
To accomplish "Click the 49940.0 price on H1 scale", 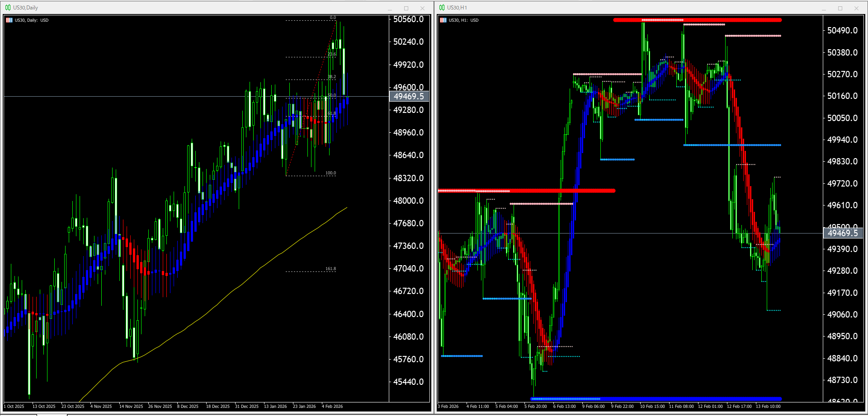I will click(843, 140).
